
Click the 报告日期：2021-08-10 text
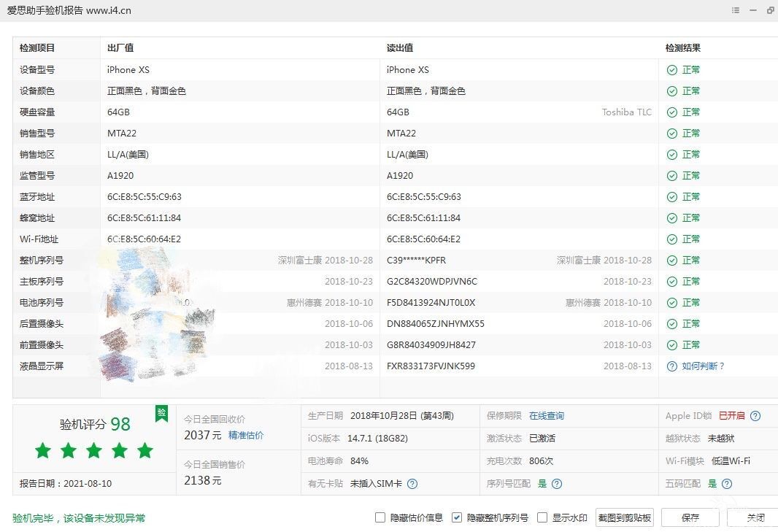66,483
